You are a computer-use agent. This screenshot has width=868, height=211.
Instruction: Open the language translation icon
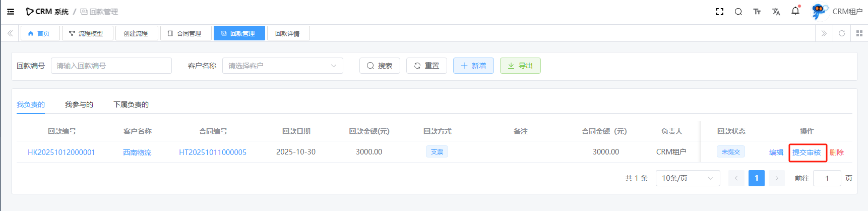click(776, 12)
